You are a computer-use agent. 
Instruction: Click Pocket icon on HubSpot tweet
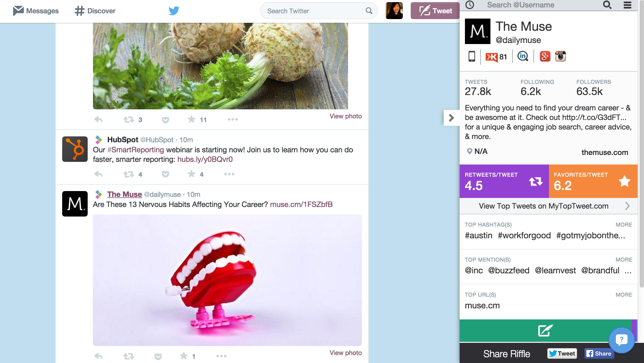(x=166, y=174)
